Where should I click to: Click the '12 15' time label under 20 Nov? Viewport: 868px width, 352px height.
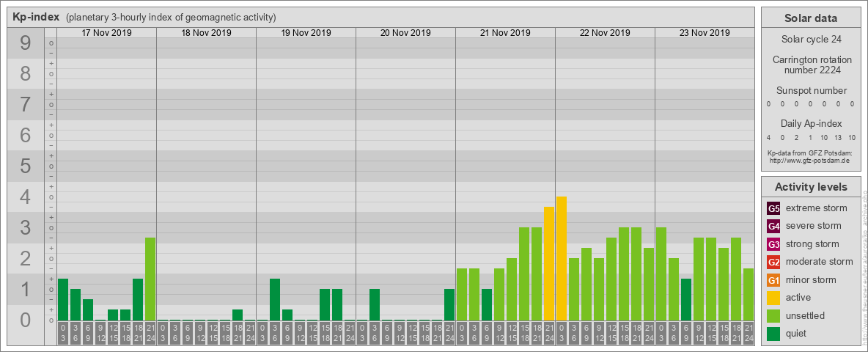pos(412,333)
